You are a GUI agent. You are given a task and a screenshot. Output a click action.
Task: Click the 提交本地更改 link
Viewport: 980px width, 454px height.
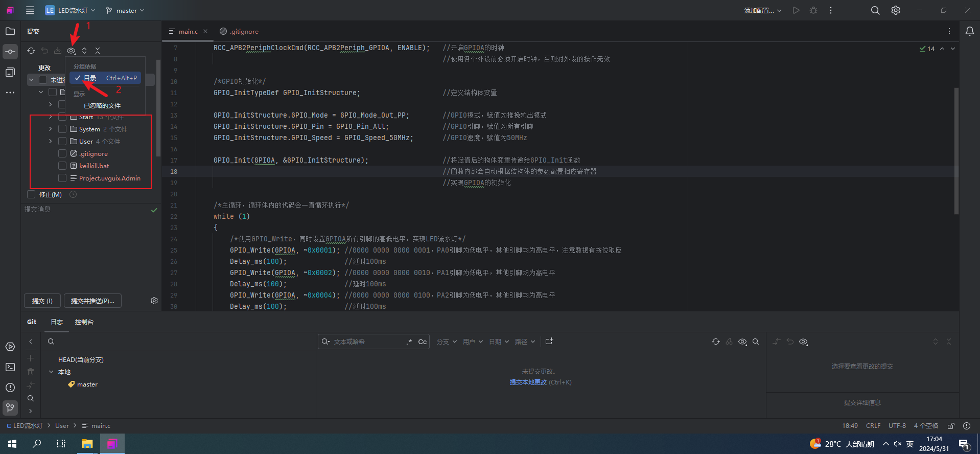click(528, 382)
